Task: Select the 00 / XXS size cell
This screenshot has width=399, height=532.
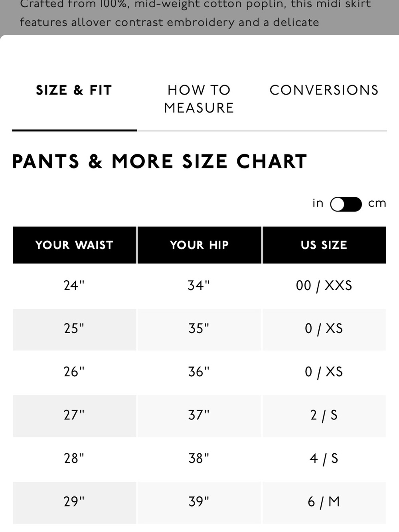Action: click(x=324, y=286)
